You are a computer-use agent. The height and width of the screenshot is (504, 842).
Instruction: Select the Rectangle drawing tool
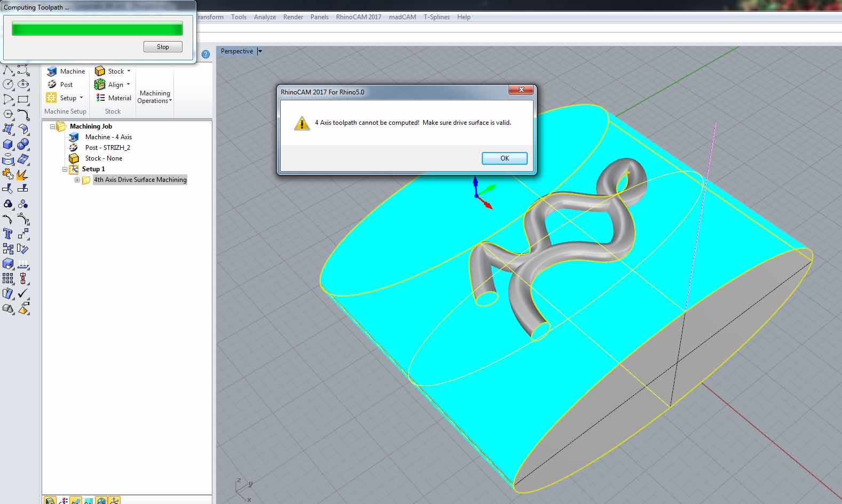pos(23,99)
